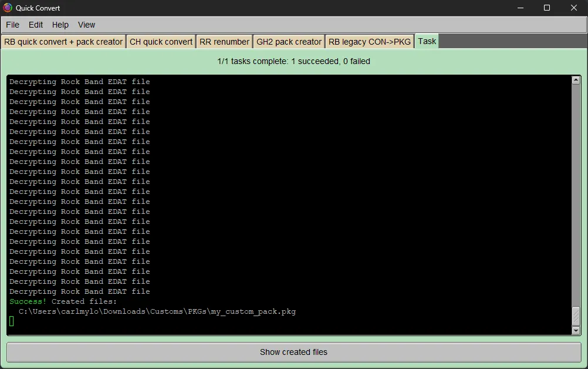Image resolution: width=588 pixels, height=369 pixels.
Task: Open the RR renumber tab
Action: pos(224,41)
